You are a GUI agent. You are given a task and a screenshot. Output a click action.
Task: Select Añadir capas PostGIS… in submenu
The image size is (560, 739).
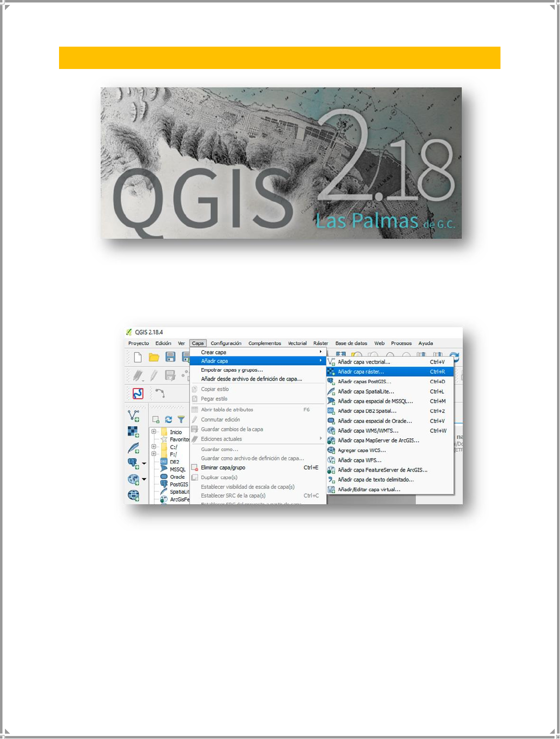click(x=390, y=382)
